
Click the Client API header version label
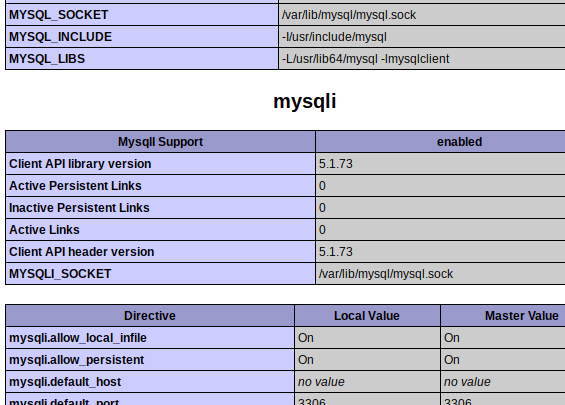[81, 252]
